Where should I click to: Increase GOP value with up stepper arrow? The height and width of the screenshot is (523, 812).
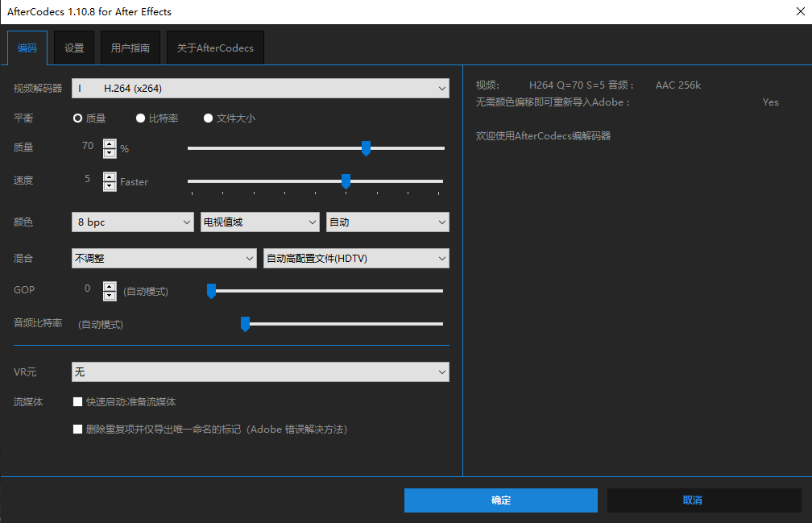click(110, 286)
